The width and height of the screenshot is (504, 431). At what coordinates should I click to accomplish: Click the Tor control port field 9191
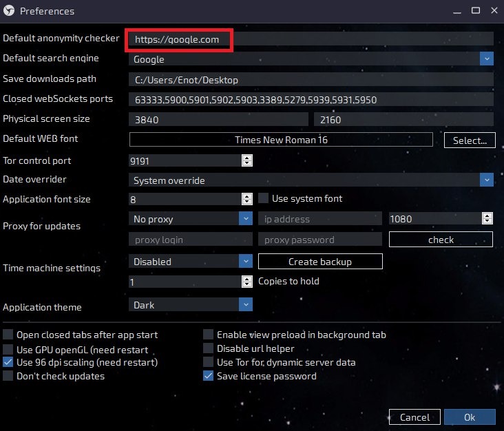(x=185, y=160)
